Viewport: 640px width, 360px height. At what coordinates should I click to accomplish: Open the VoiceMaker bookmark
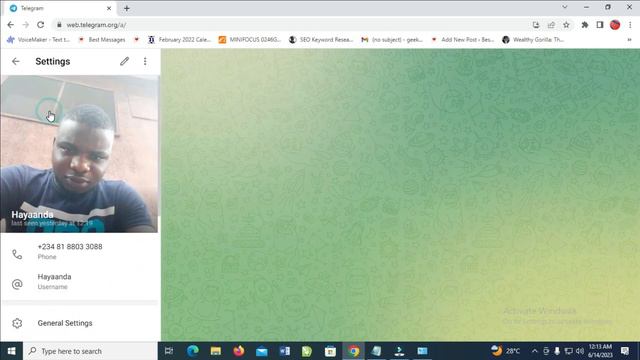pos(39,40)
